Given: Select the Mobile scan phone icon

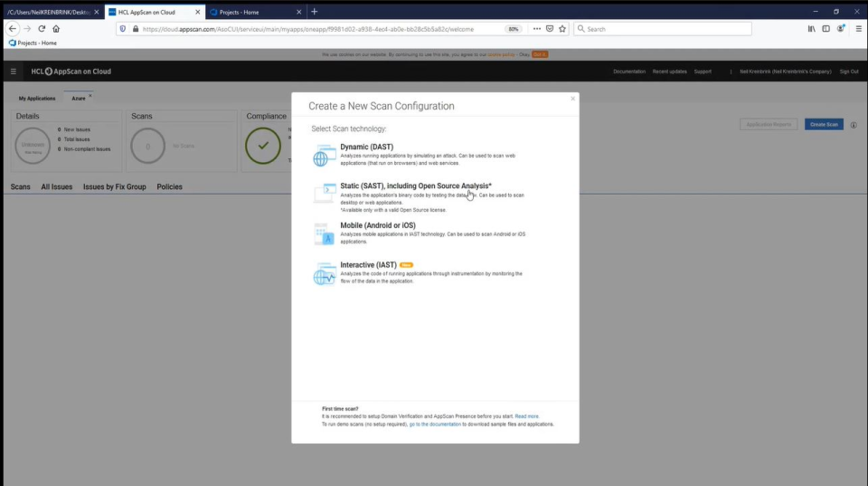Looking at the screenshot, I should tap(324, 233).
